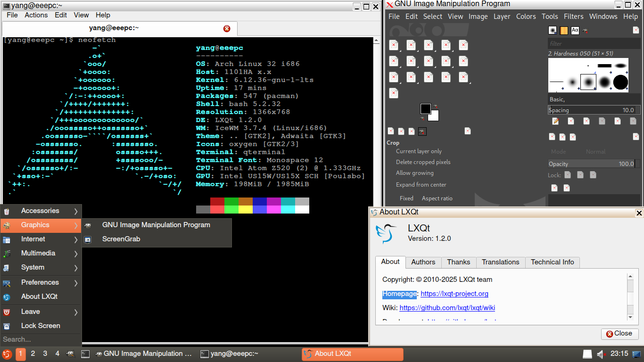Choose About LXQt in the main menu
Viewport: 644px width, 362px height.
click(x=41, y=297)
